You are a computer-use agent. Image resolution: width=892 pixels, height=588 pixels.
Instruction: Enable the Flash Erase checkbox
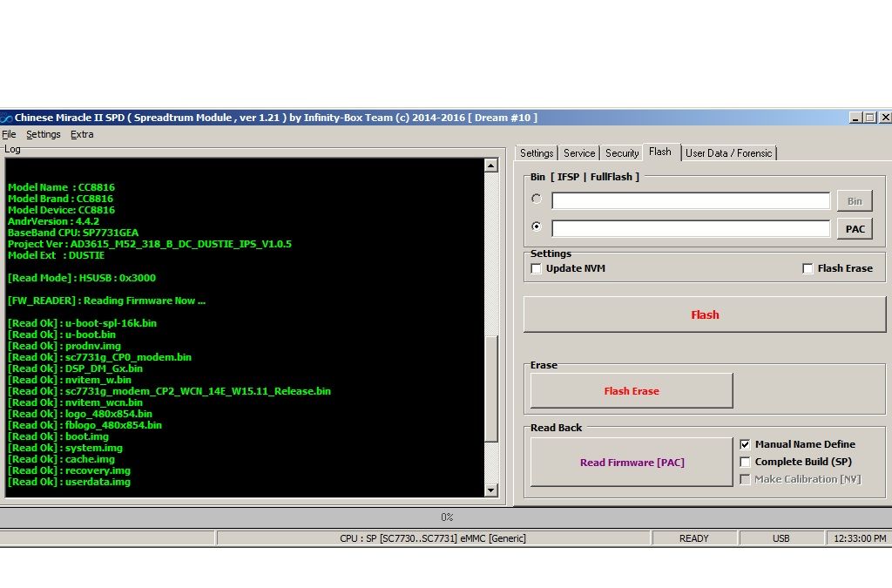point(808,268)
